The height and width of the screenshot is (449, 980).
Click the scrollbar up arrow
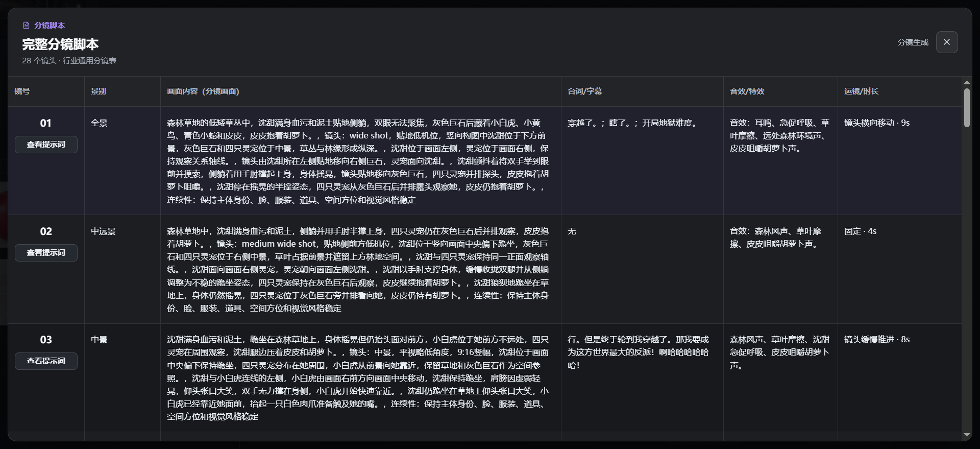(967, 82)
